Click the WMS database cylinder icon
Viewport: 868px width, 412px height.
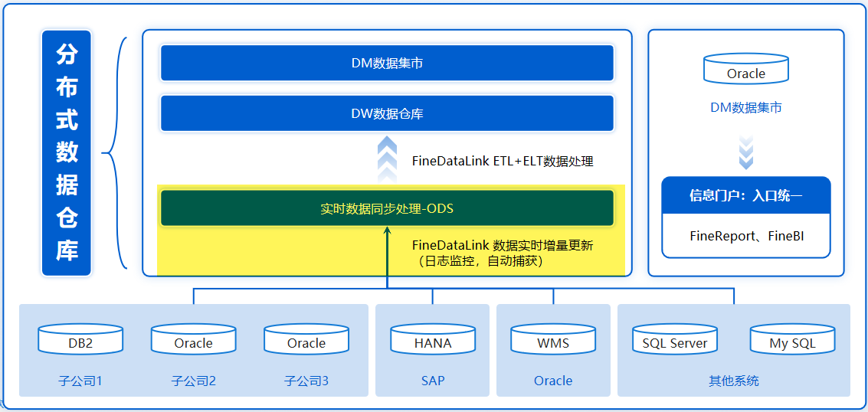point(553,339)
